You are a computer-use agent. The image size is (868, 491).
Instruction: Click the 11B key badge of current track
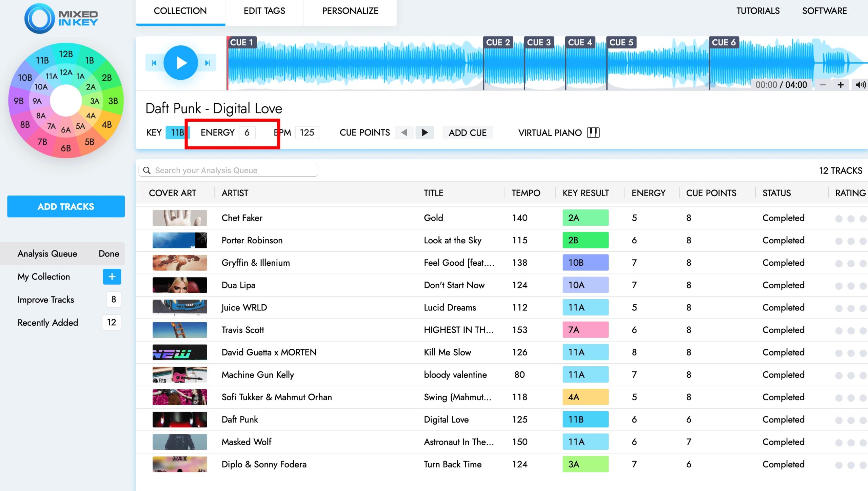pos(177,132)
